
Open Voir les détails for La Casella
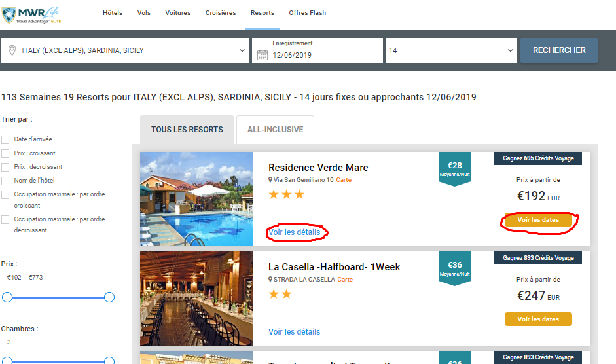294,332
